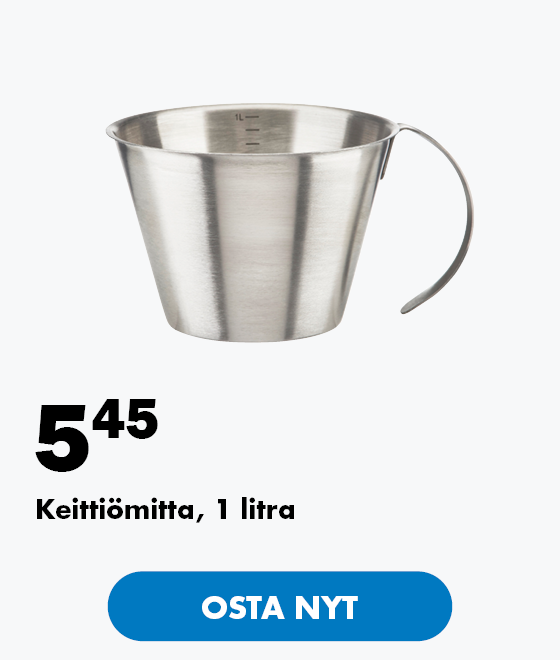Click the measurement tick lines inside cup
The image size is (560, 660).
pos(252,130)
